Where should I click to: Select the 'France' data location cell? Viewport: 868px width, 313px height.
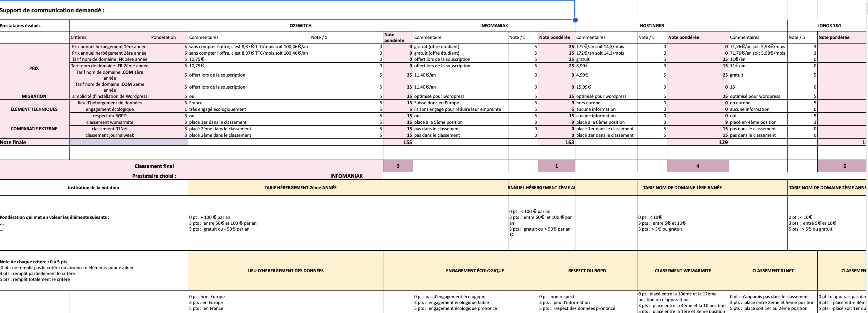coord(249,103)
